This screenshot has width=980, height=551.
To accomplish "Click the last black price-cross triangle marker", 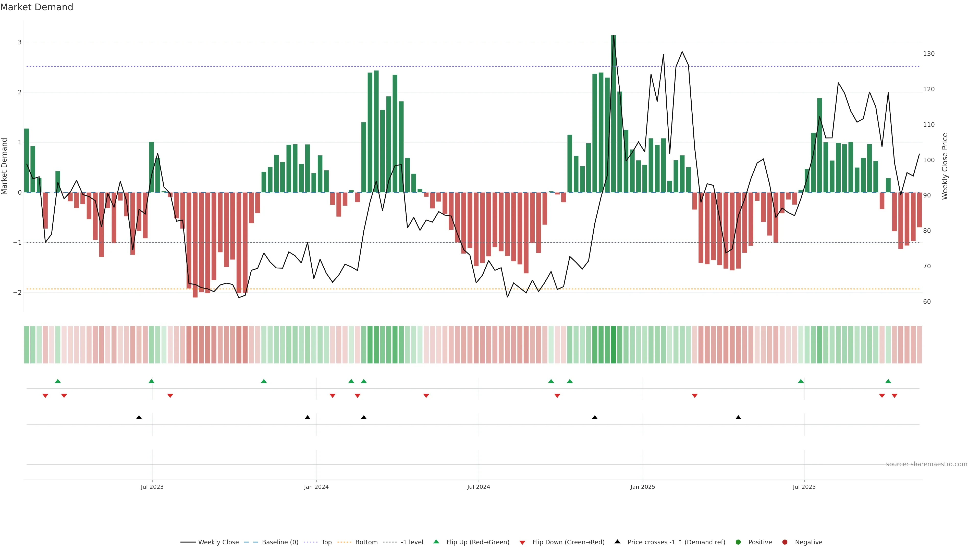I will 738,418.
